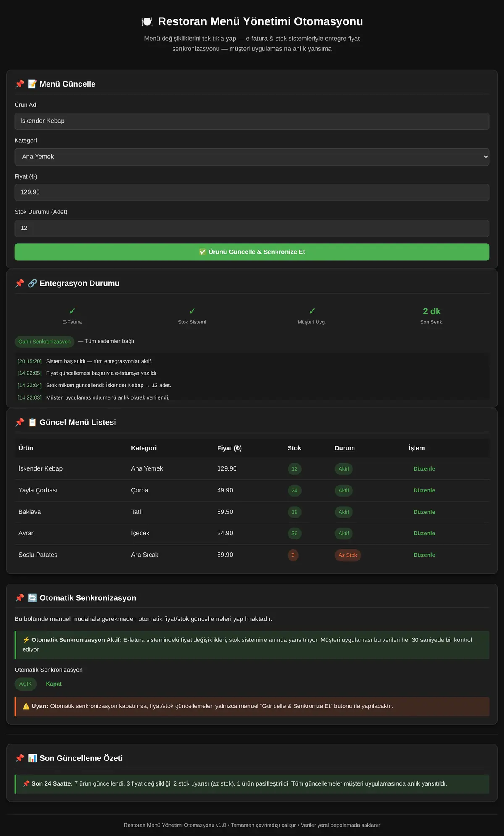This screenshot has width=504, height=836.
Task: Click the sync arrows icon in Otomatik Senkronizasyon
Action: (x=32, y=598)
